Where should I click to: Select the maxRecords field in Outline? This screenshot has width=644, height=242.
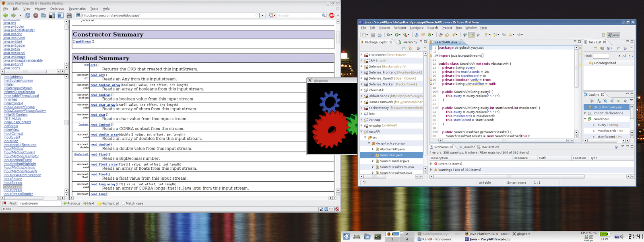[x=607, y=131]
